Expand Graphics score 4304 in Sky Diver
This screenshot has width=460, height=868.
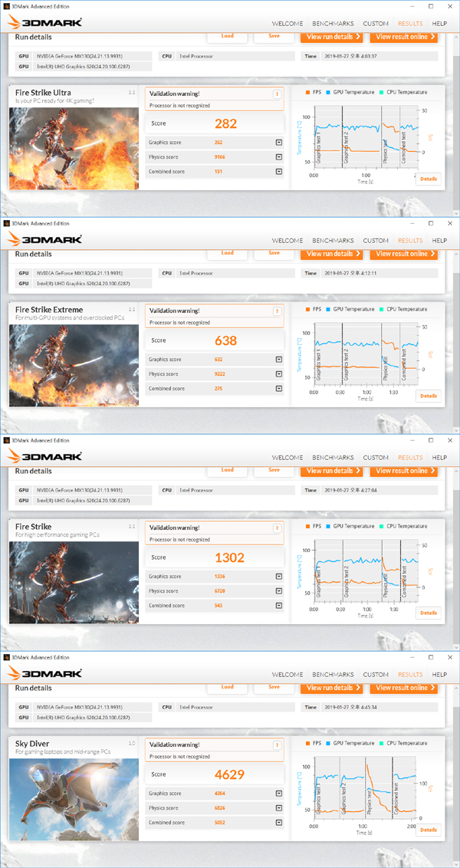pyautogui.click(x=278, y=794)
